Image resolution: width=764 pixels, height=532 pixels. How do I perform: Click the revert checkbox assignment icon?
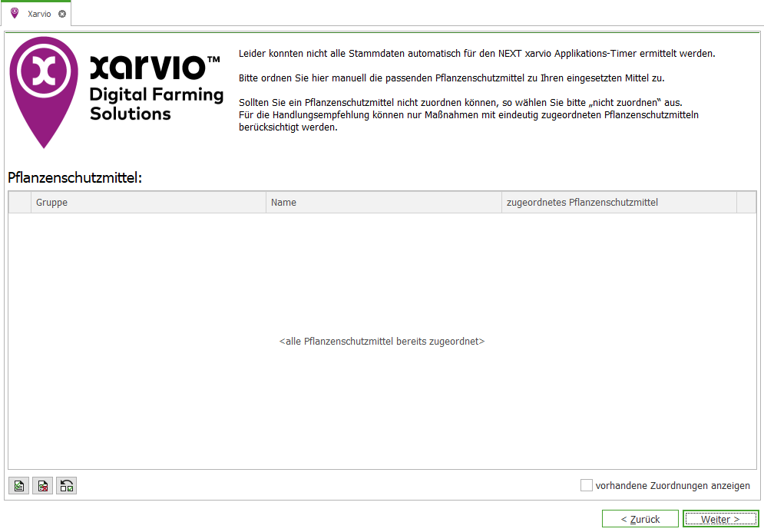(x=66, y=485)
